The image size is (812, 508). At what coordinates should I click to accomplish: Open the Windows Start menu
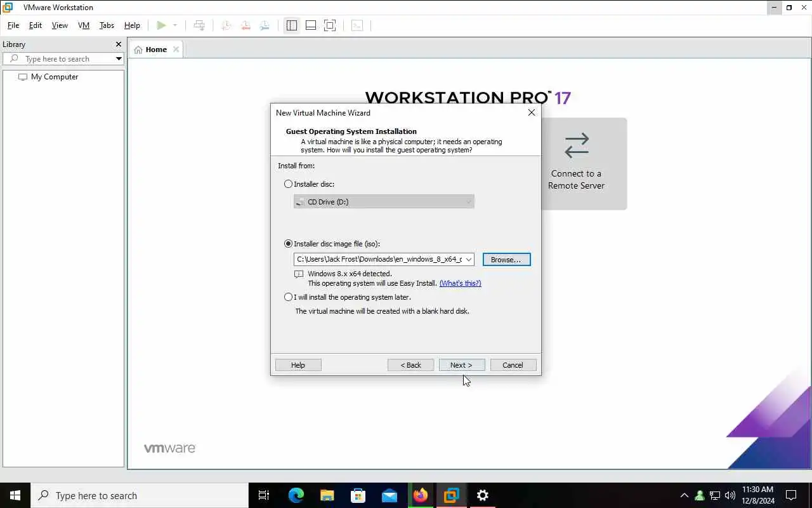15,495
